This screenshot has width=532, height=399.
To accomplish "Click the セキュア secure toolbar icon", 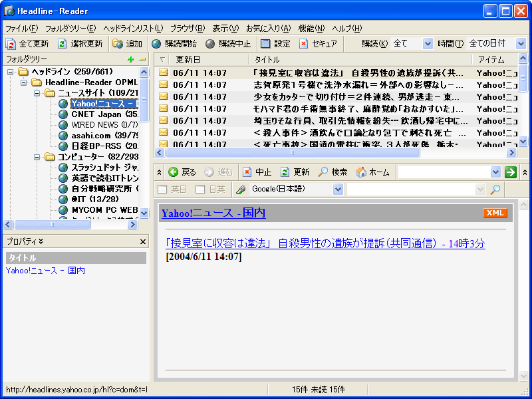I will 304,44.
